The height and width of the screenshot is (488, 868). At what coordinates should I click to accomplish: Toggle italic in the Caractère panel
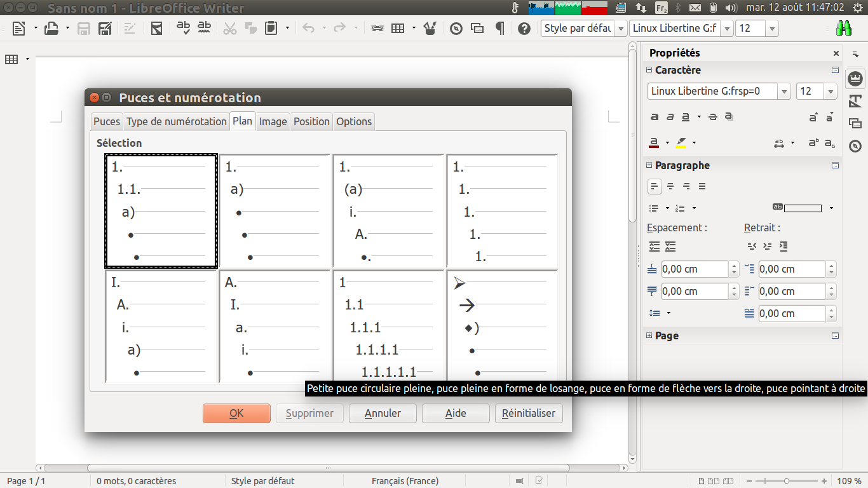tap(670, 117)
